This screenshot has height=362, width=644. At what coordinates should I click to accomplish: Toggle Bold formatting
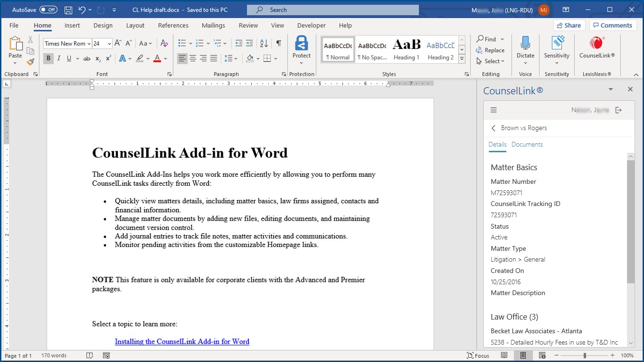[x=48, y=58]
